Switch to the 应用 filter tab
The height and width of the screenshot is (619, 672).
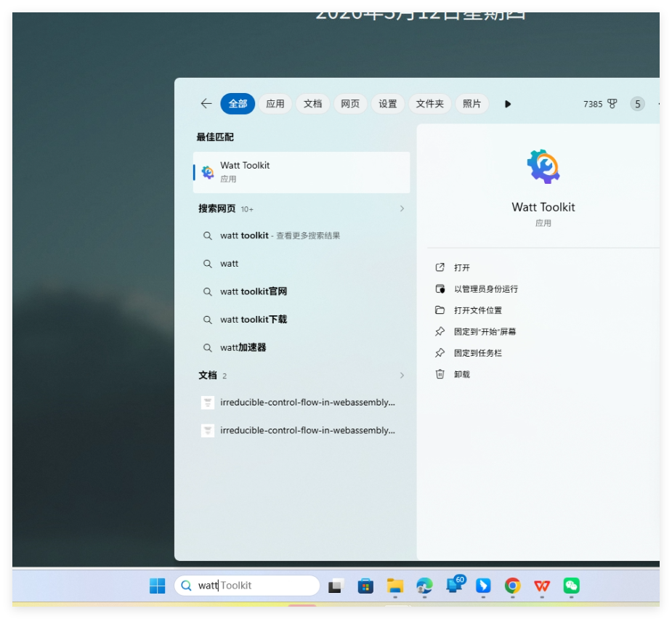click(275, 104)
